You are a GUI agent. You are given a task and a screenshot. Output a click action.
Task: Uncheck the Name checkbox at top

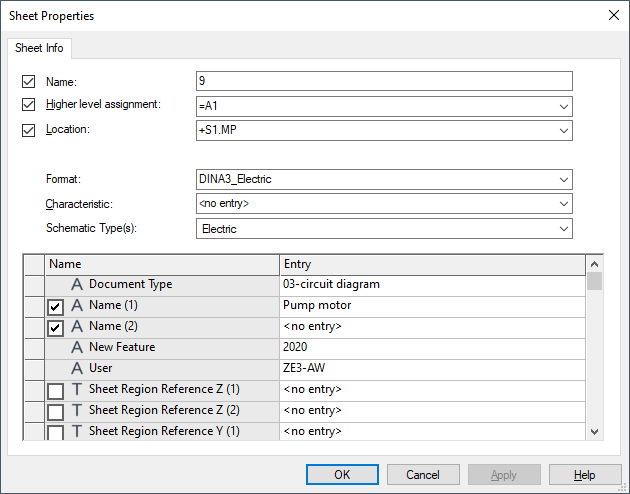click(29, 82)
